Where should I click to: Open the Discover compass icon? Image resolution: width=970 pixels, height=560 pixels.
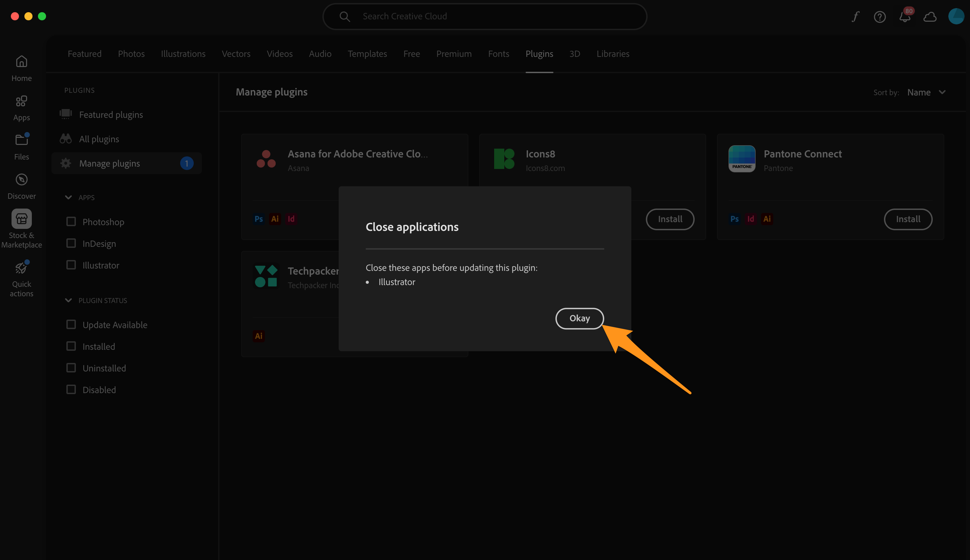pos(22,179)
